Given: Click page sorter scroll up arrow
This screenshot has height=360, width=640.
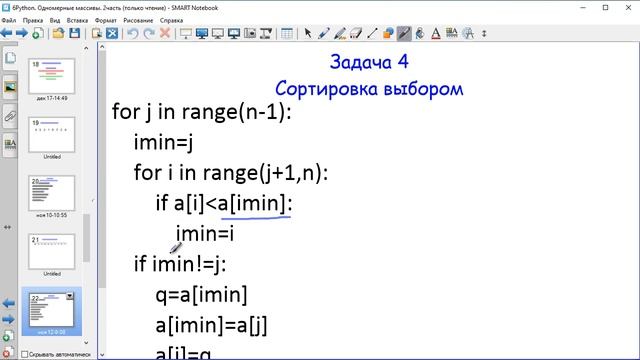Looking at the screenshot, I should tap(86, 48).
